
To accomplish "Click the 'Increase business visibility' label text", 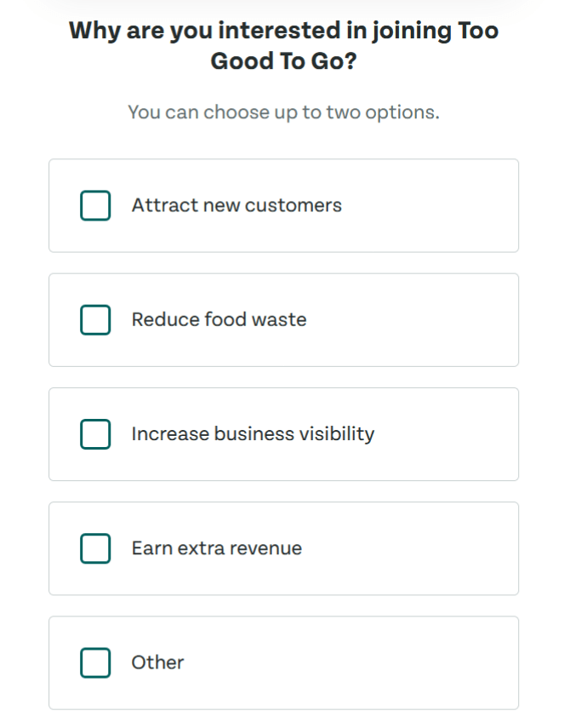I will 253,433.
